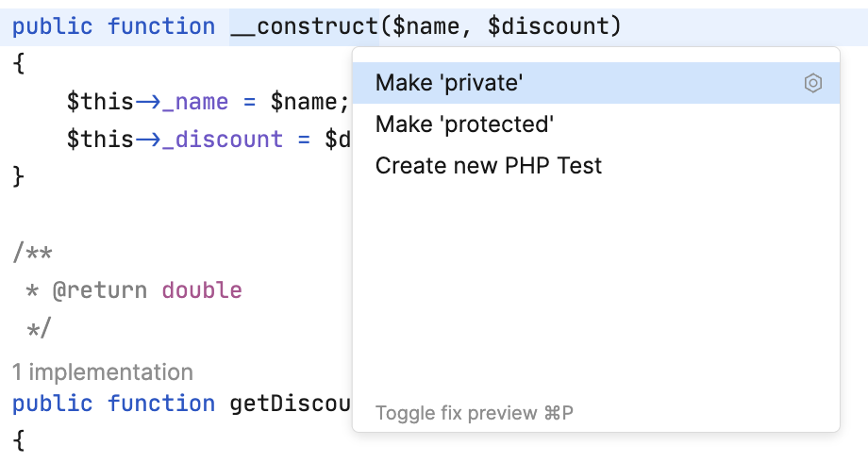This screenshot has height=462, width=868.
Task: Click the public keyword before __construct
Action: click(53, 26)
